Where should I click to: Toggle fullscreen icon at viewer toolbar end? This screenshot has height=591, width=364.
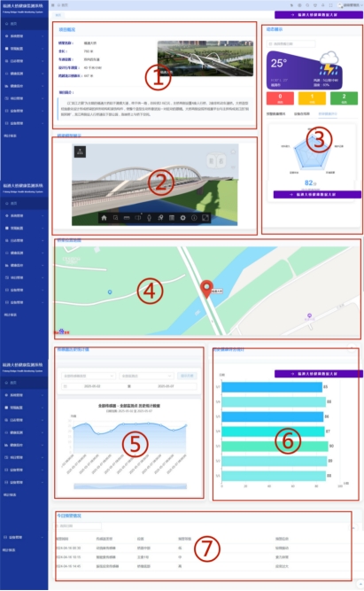click(x=205, y=218)
